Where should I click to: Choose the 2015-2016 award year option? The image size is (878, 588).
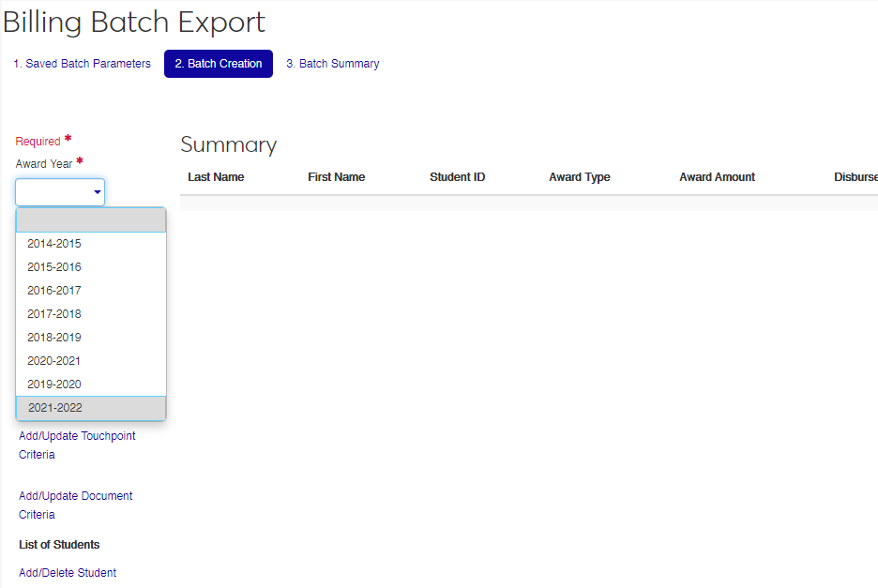(x=54, y=267)
